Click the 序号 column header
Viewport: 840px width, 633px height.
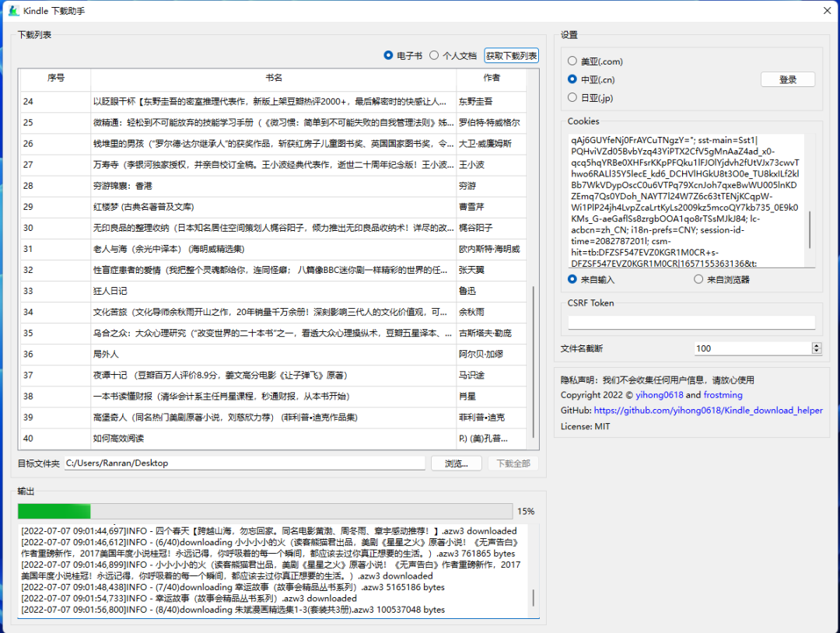tap(56, 78)
